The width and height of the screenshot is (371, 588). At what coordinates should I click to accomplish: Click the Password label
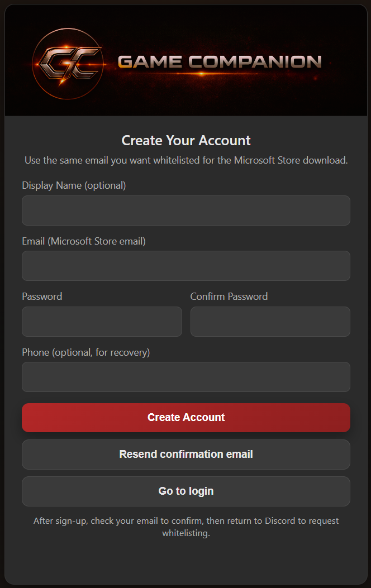pos(41,297)
